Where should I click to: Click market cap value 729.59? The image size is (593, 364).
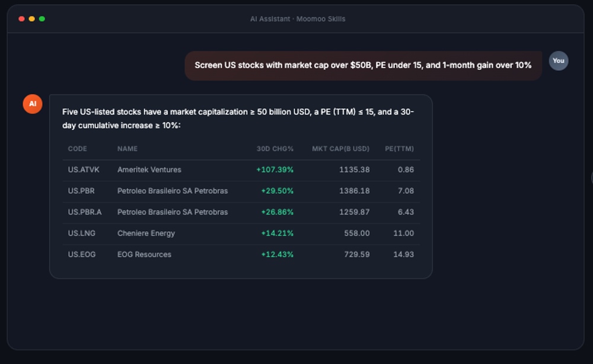coord(356,254)
